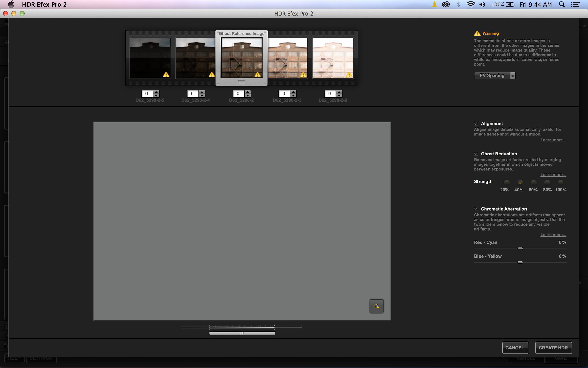Click the Creative Cloud menu bar icon
The width and height of the screenshot is (588, 368).
tap(446, 4)
